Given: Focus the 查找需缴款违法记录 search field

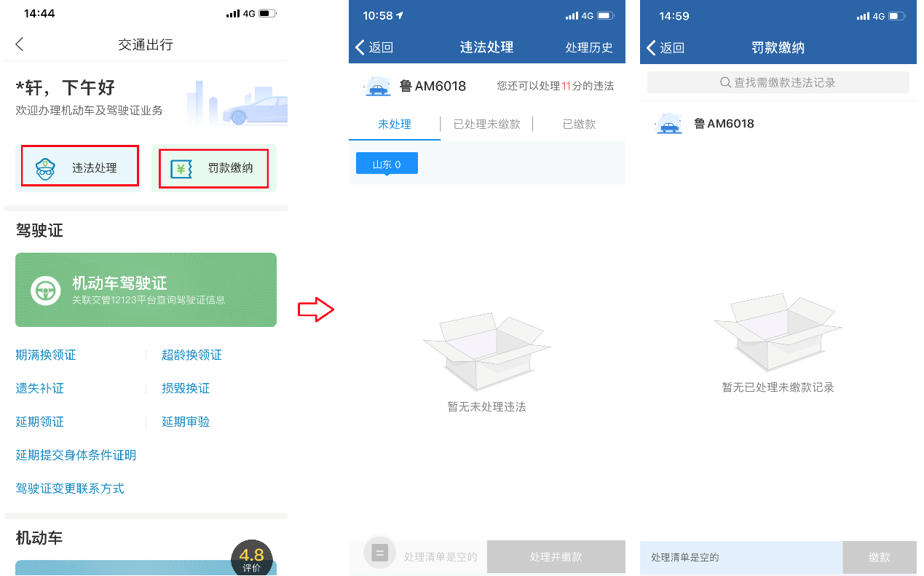Looking at the screenshot, I should tap(778, 83).
